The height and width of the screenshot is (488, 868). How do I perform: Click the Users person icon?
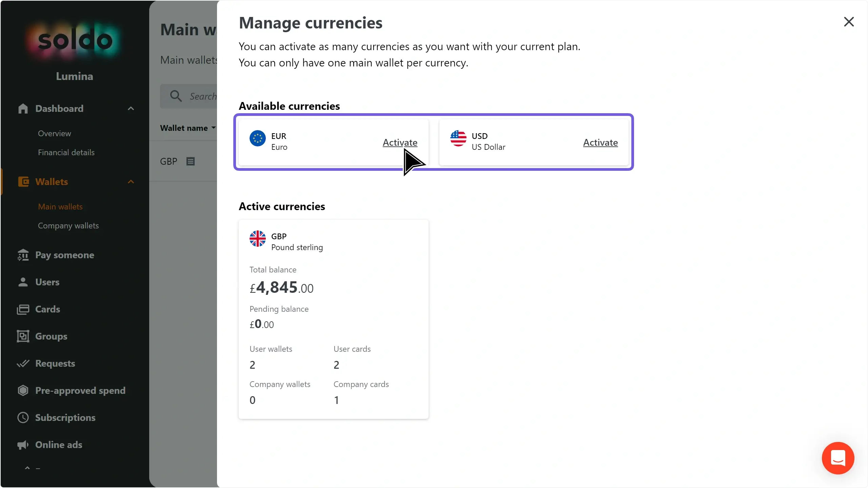[23, 282]
